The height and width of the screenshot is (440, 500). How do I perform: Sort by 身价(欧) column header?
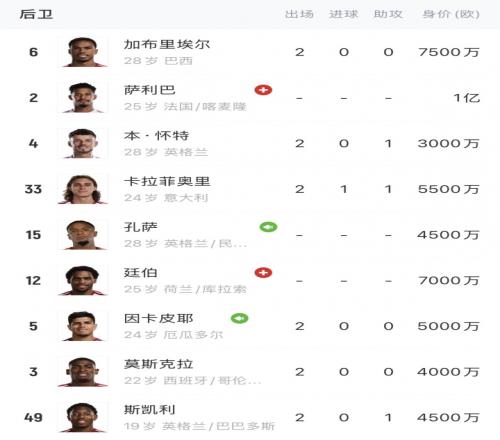[x=451, y=14]
